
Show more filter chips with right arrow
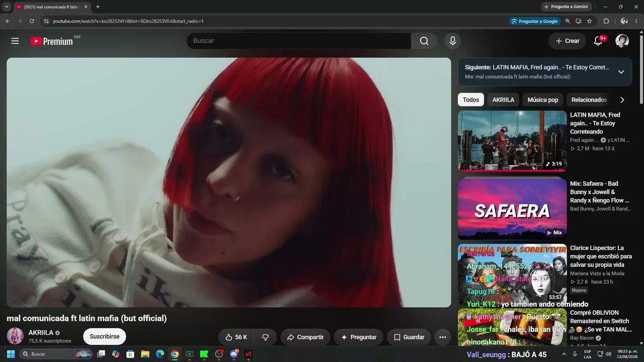click(622, 100)
